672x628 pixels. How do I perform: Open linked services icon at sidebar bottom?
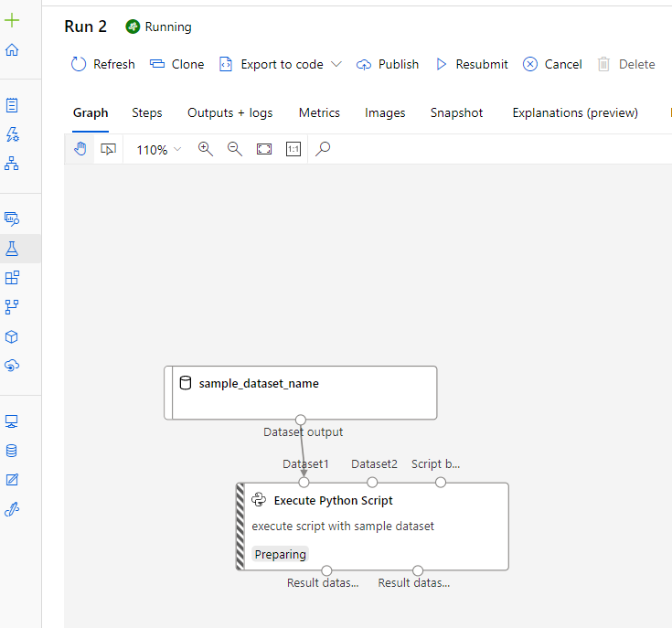tap(12, 509)
